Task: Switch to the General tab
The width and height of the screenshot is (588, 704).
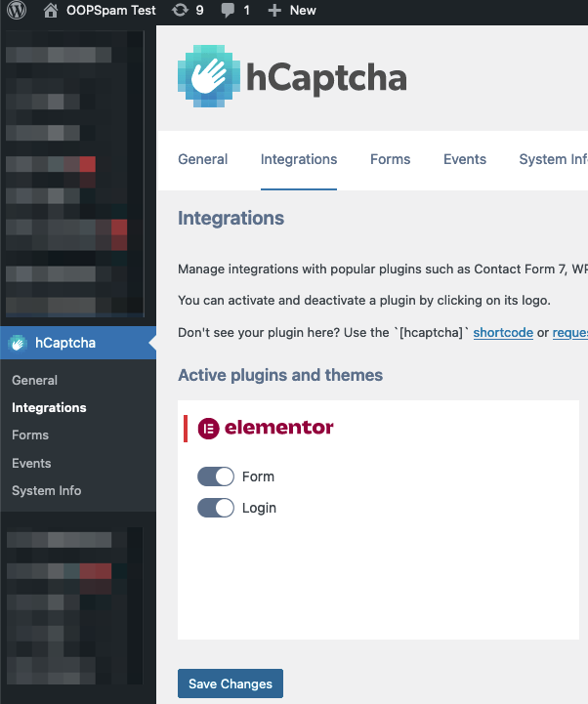Action: [202, 159]
